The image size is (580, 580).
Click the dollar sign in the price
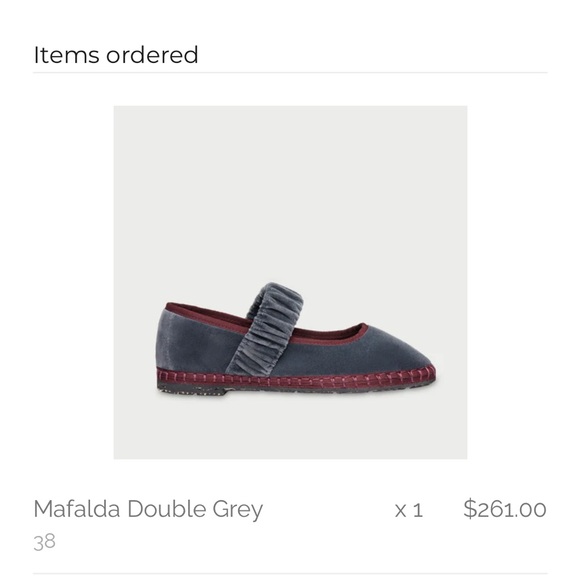tap(470, 509)
